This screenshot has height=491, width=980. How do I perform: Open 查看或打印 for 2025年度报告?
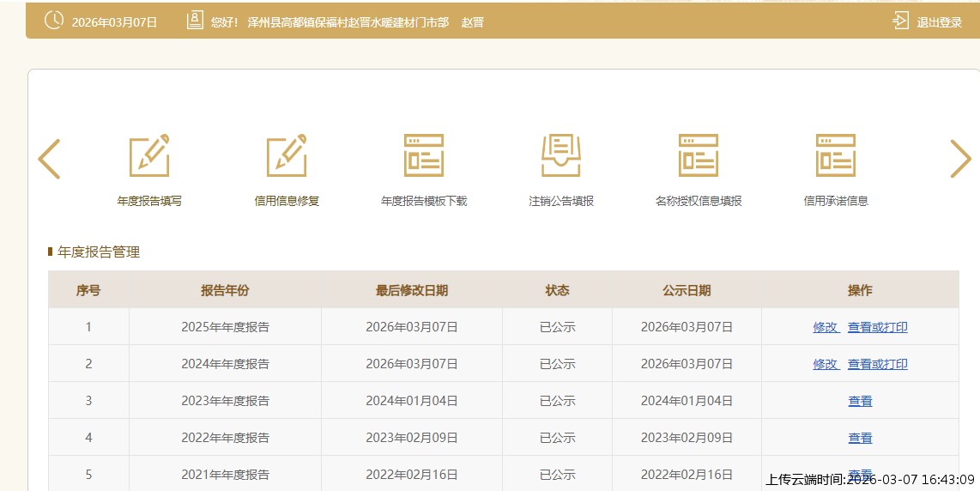(877, 327)
